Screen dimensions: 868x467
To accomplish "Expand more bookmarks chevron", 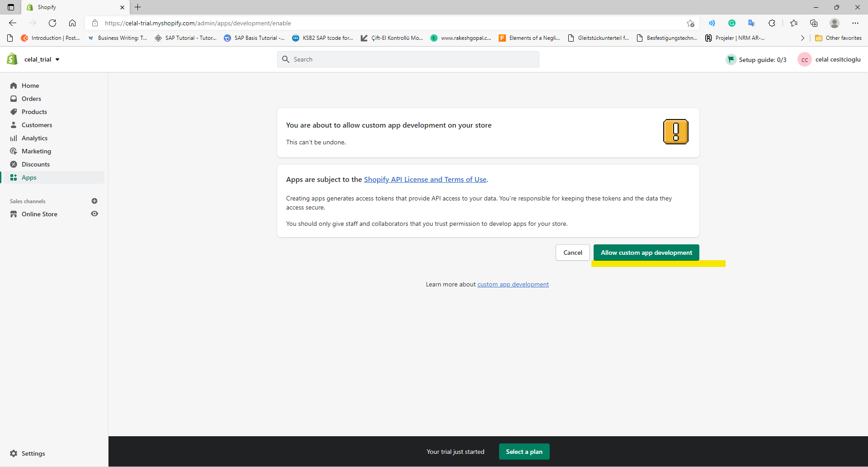I will 802,38.
